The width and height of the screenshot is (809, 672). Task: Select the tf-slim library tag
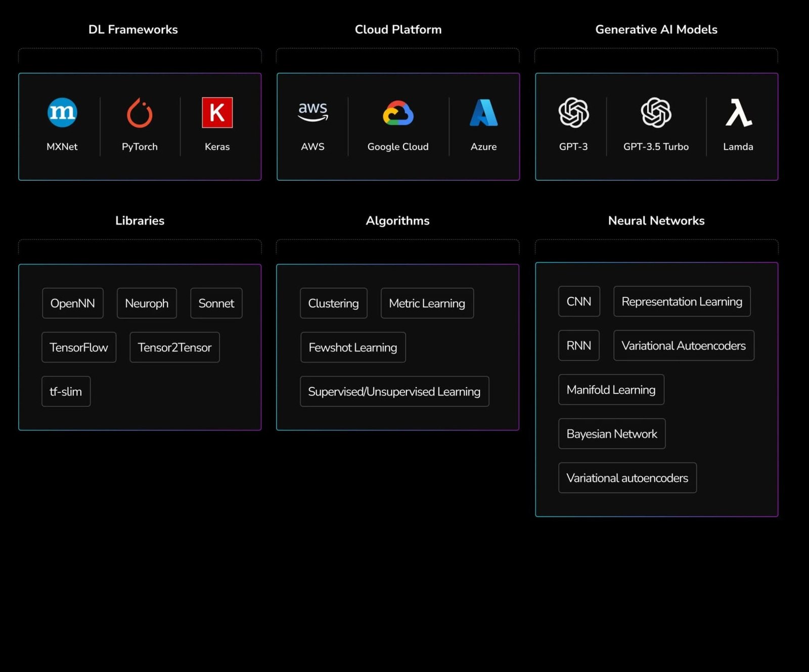tap(66, 391)
